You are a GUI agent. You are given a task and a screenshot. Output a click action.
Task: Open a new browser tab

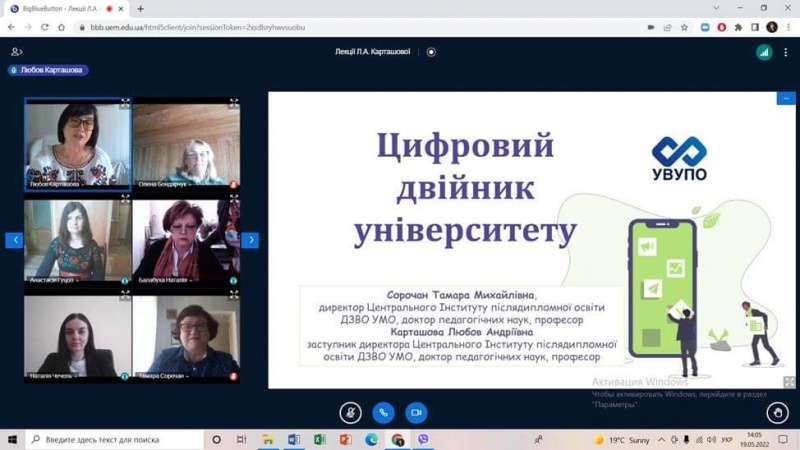140,9
